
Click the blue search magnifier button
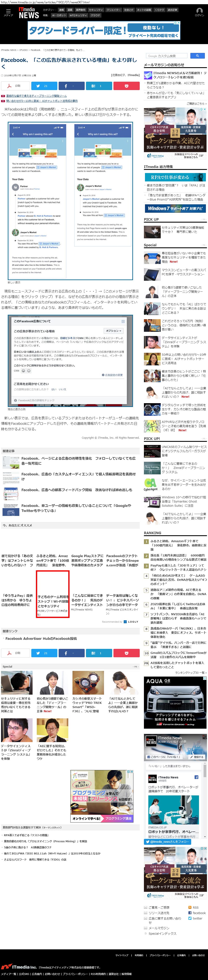[x=197, y=56]
